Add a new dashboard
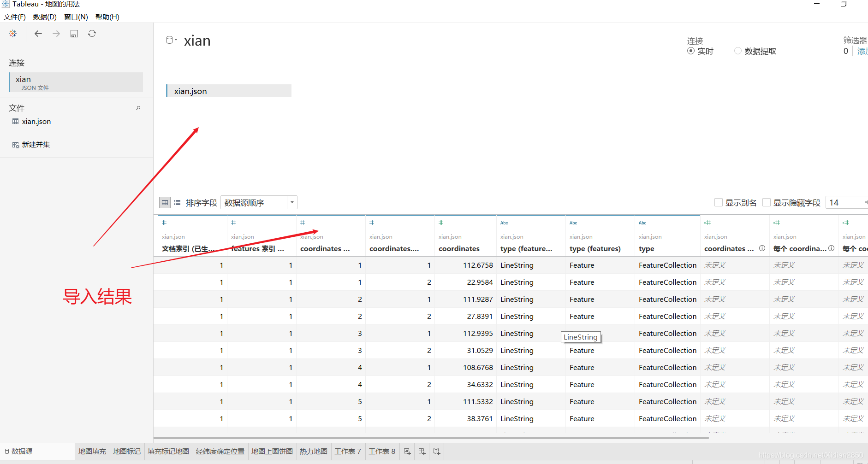The width and height of the screenshot is (868, 464). click(x=422, y=452)
